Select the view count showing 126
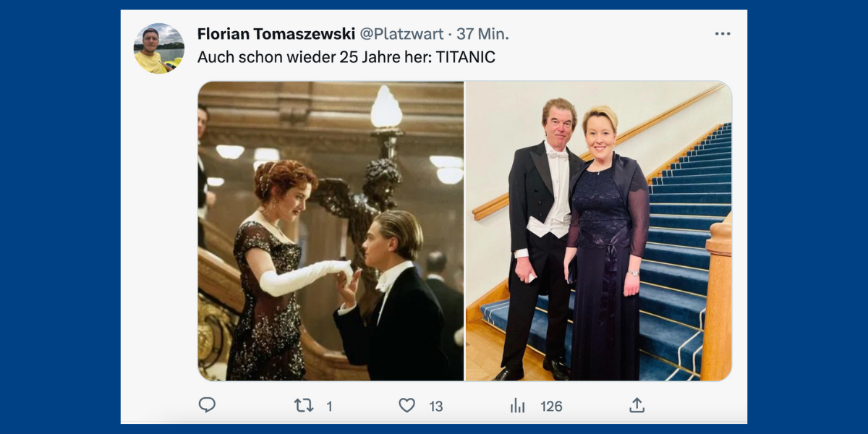Viewport: 868px width, 434px height. (x=551, y=407)
